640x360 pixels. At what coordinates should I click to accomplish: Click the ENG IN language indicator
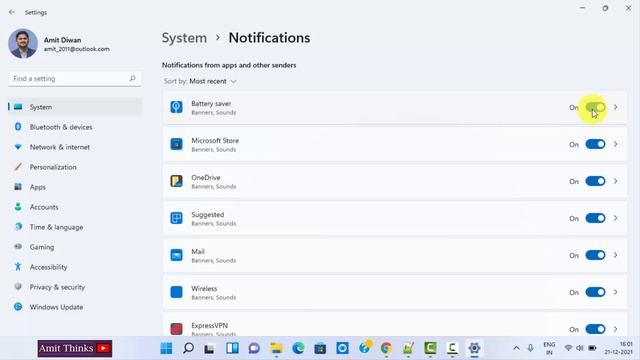point(549,348)
